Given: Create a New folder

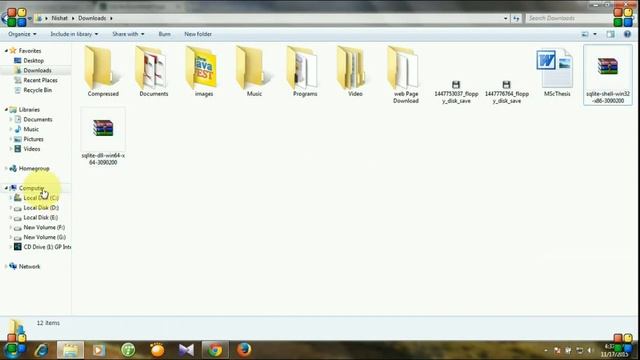Looking at the screenshot, I should coord(198,34).
